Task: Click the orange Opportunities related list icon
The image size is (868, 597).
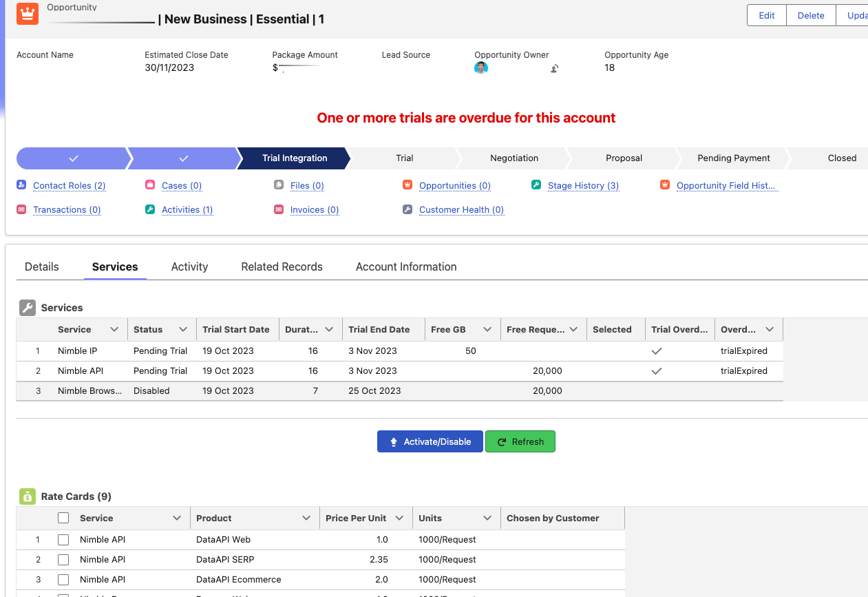Action: pos(407,185)
